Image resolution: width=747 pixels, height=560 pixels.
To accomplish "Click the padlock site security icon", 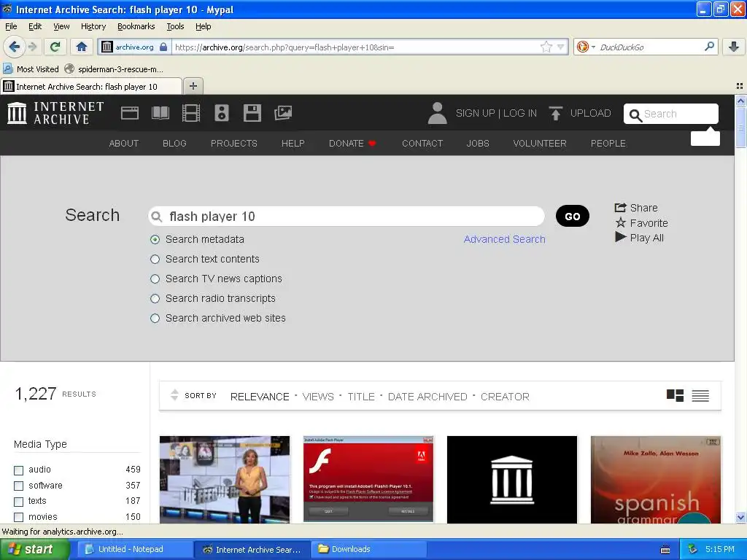I will coord(163,47).
